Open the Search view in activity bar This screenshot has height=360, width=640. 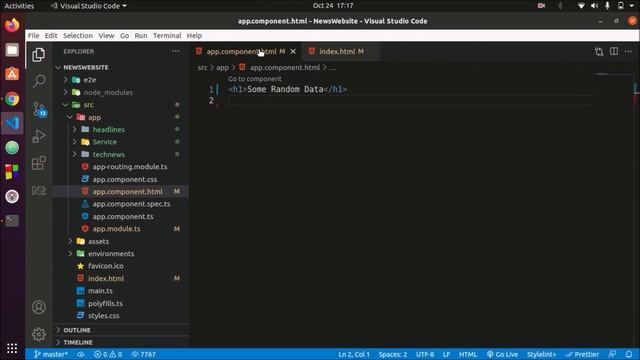click(x=39, y=81)
